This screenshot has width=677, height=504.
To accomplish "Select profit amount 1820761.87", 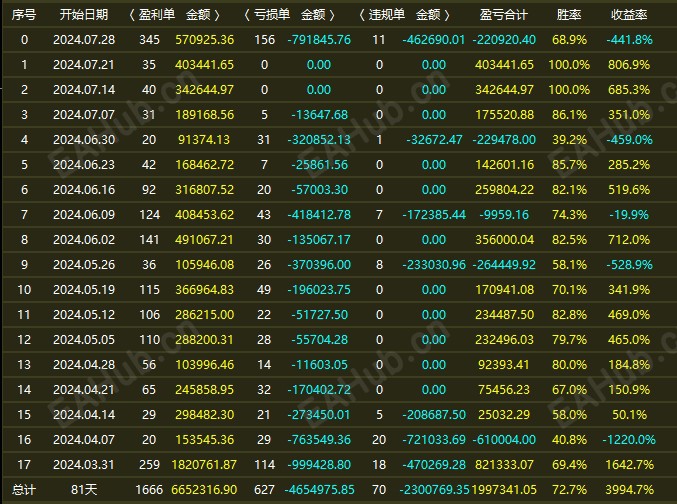I will pyautogui.click(x=204, y=466).
